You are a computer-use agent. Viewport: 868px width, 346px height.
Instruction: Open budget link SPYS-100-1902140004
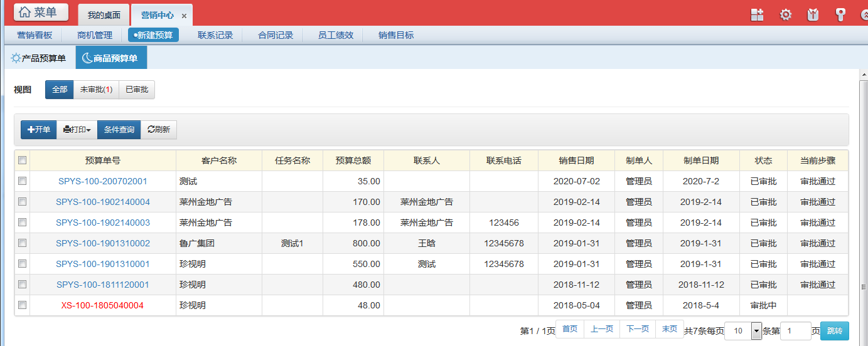pyautogui.click(x=103, y=202)
